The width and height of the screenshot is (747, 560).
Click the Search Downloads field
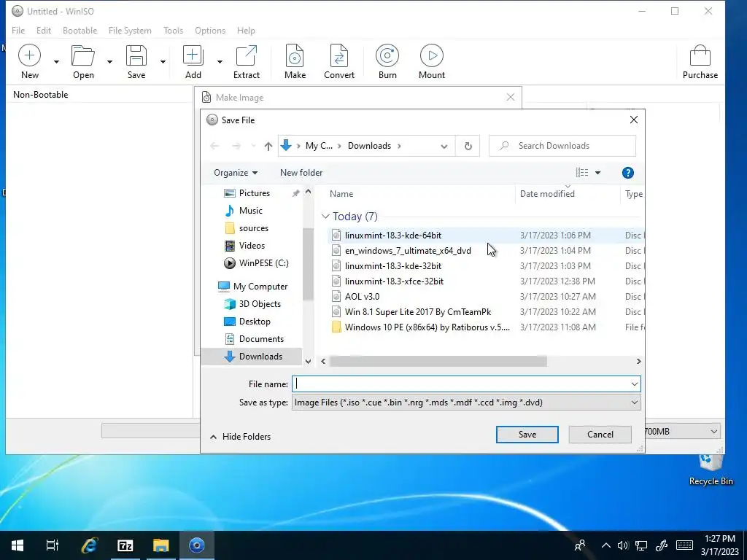(562, 146)
